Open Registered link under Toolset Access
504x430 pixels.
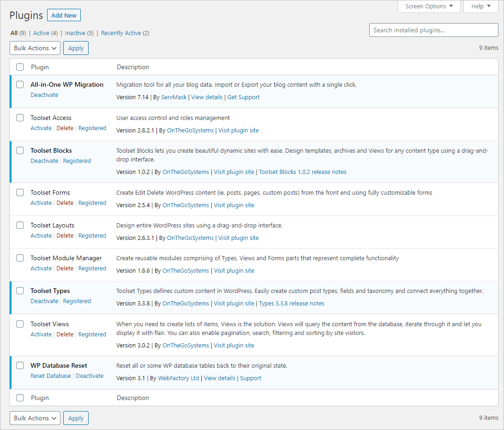92,128
